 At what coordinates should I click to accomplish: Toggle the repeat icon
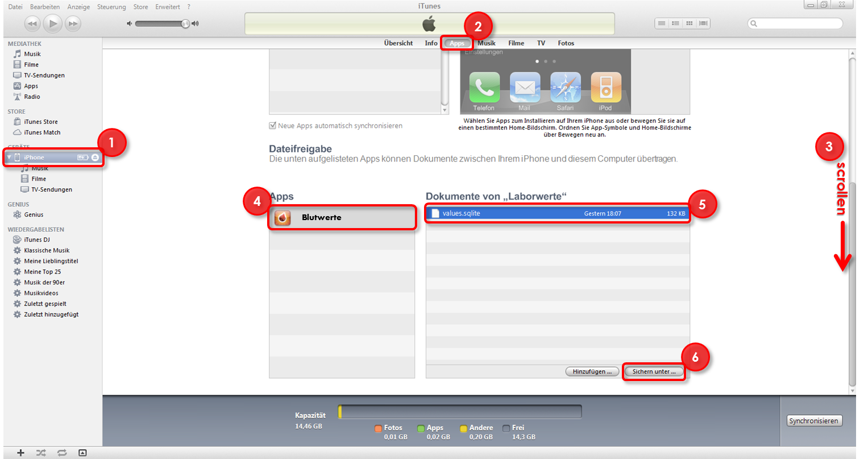pyautogui.click(x=62, y=453)
